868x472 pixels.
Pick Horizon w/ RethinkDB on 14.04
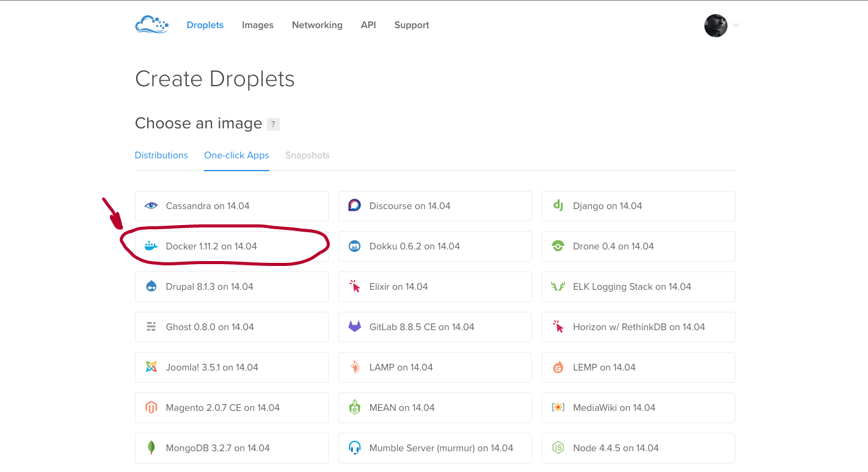638,327
